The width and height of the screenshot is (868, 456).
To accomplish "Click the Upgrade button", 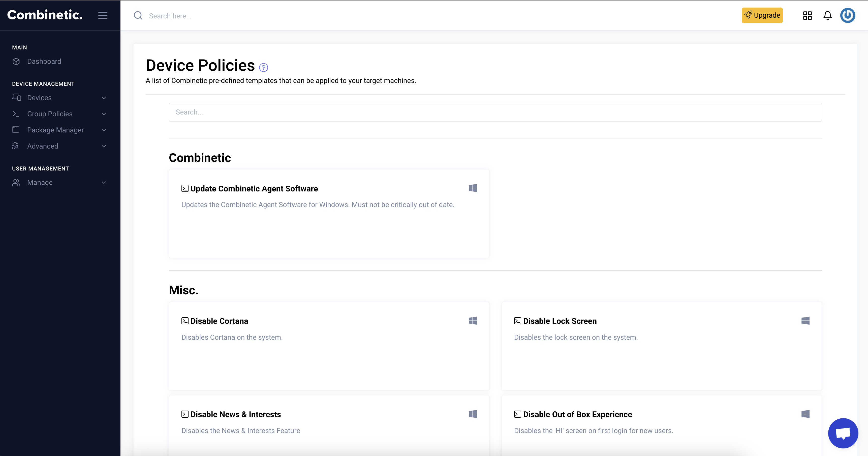I will tap(762, 15).
